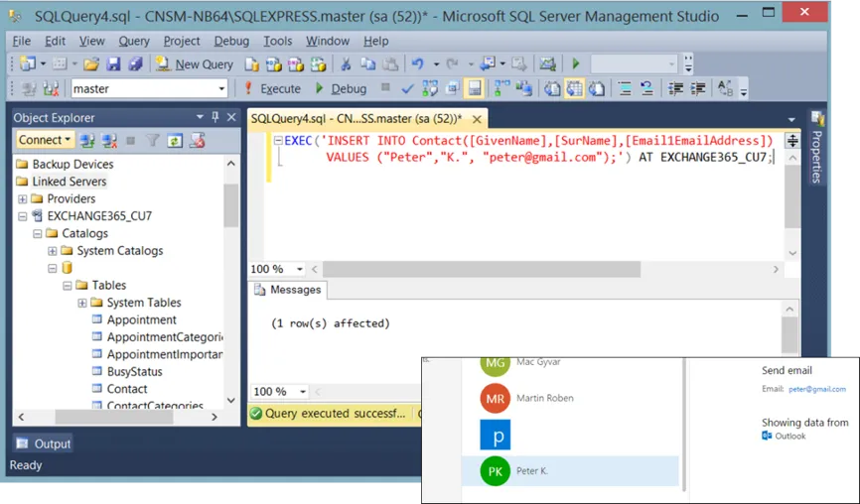Open file with the folder icon
This screenshot has width=860, height=504.
91,64
